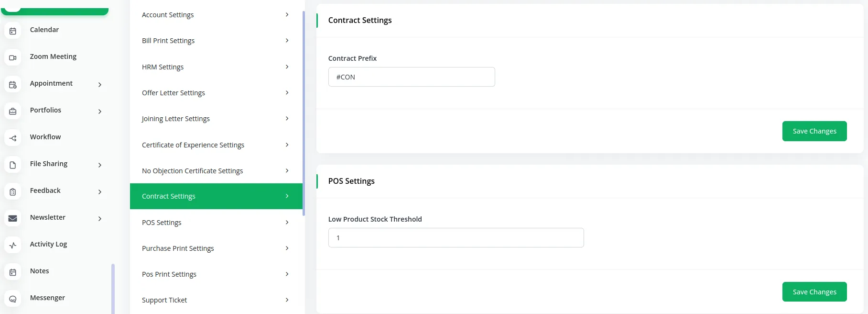Click the File Sharing document icon
This screenshot has height=314, width=868.
[13, 165]
